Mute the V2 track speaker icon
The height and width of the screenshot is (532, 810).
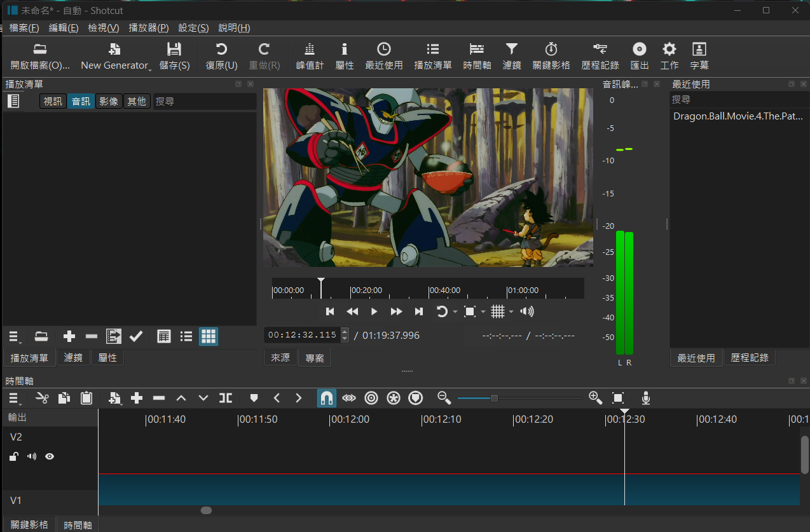tap(32, 456)
